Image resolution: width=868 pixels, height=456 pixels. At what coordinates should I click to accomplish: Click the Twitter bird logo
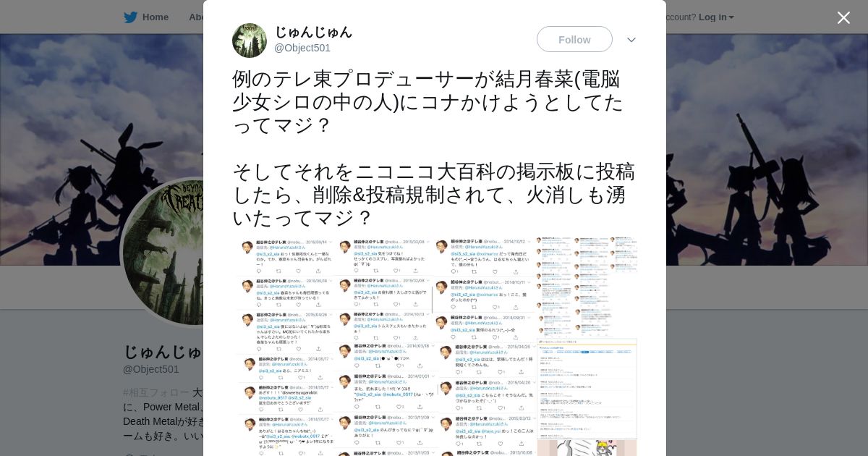click(130, 17)
